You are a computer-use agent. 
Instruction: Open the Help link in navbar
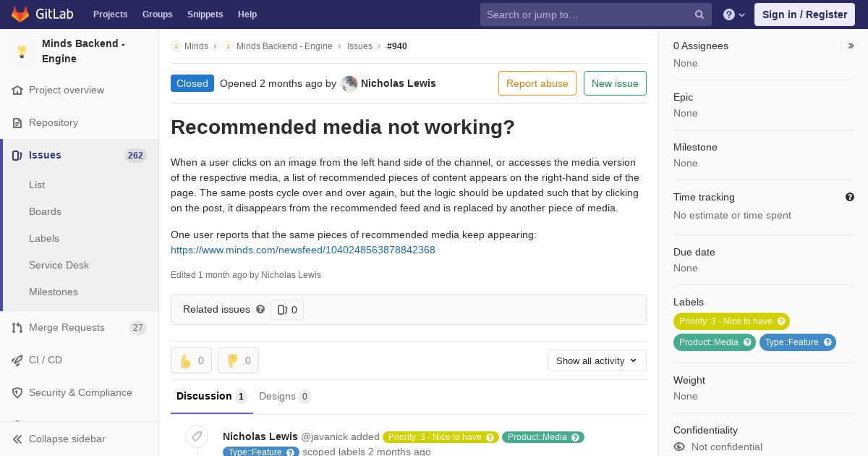[247, 14]
